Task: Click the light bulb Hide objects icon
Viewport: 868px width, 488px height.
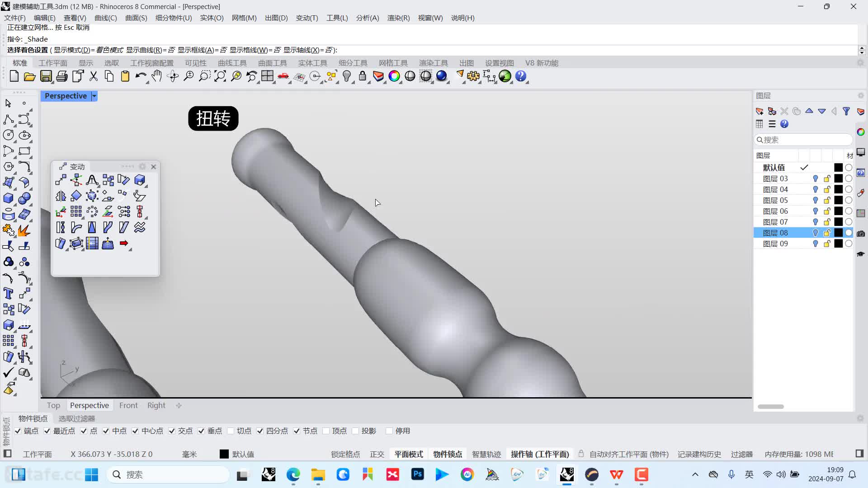Action: [347, 76]
